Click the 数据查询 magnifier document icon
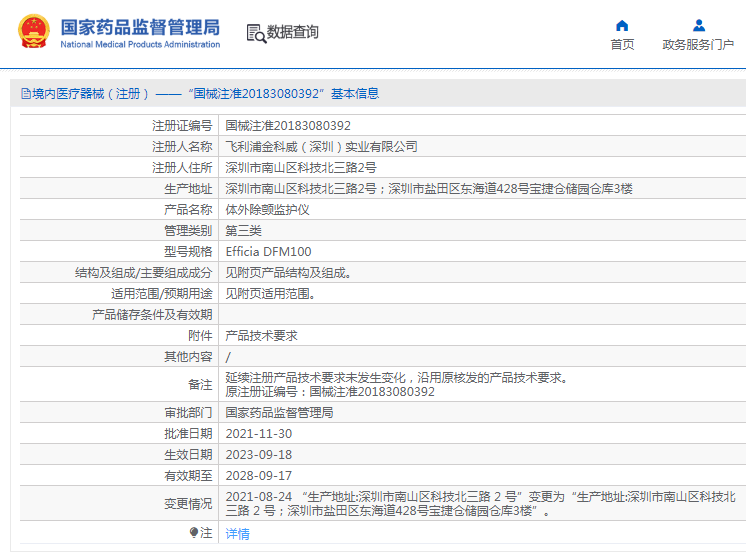This screenshot has width=746, height=555. tap(256, 33)
